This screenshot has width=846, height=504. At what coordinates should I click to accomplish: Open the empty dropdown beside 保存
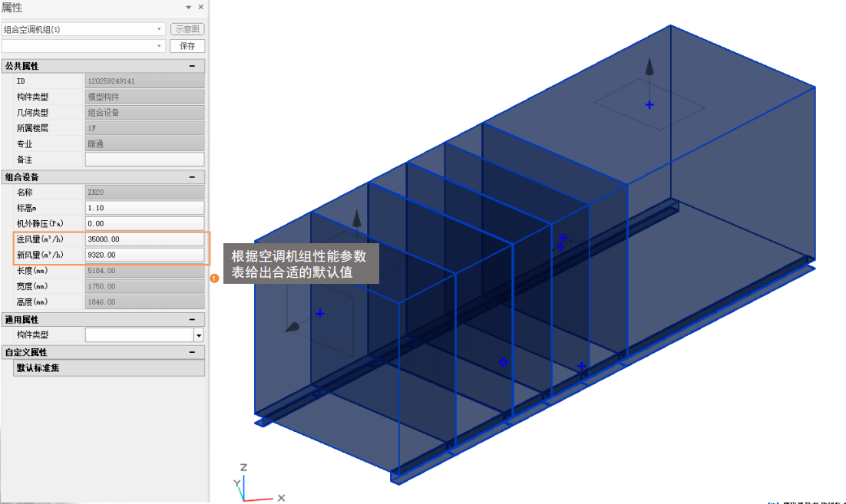(84, 46)
